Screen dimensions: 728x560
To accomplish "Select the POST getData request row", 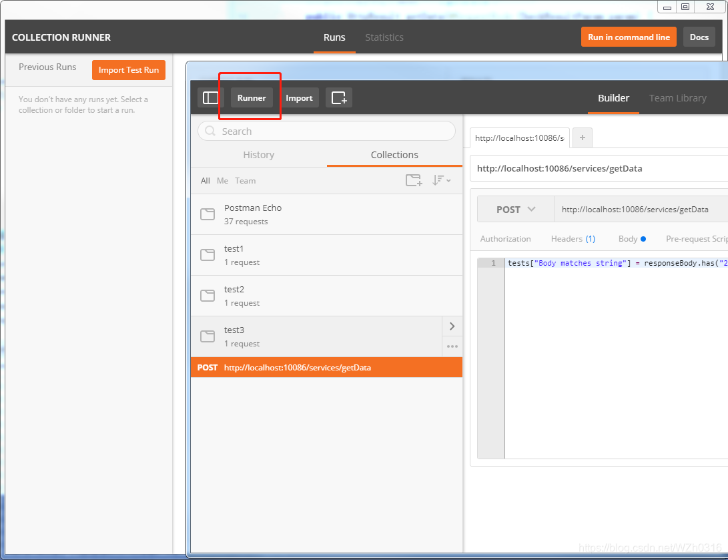I will 326,367.
